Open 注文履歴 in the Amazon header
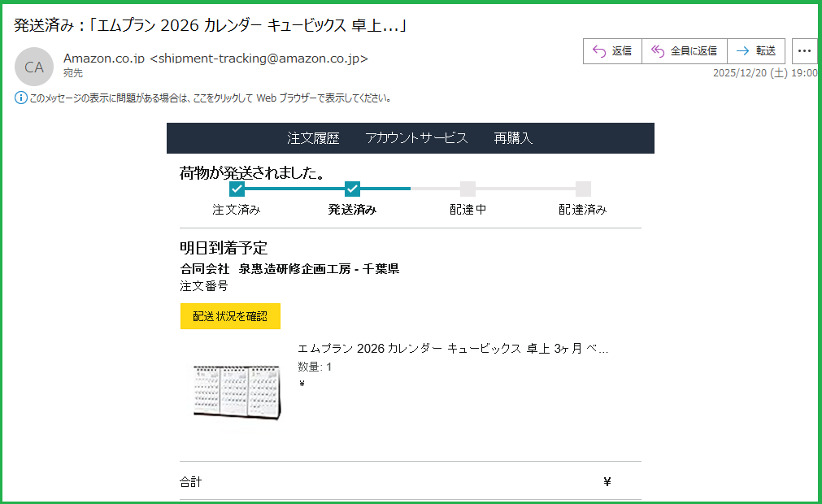This screenshot has width=822, height=504. (313, 138)
